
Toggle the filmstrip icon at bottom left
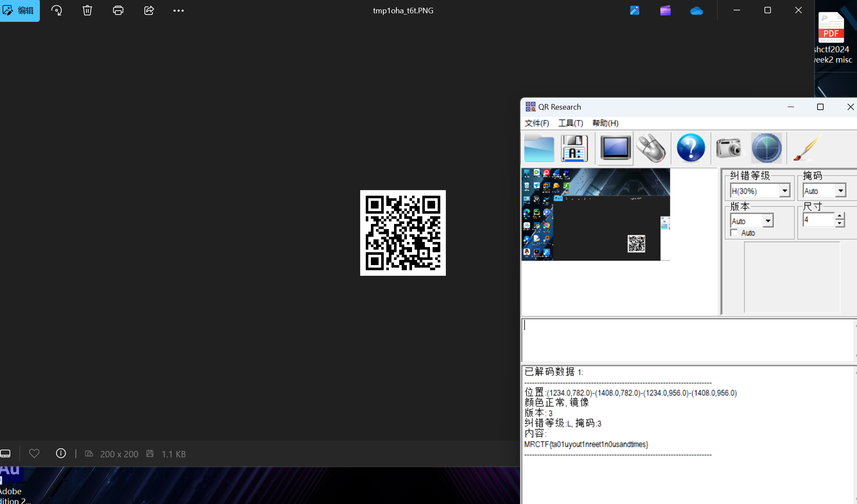coord(5,453)
